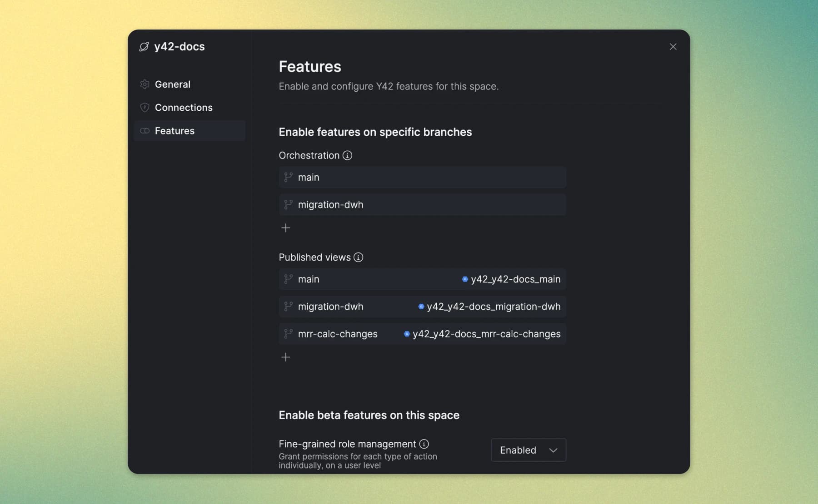The image size is (818, 504).
Task: Click the y42-docs planet icon
Action: pos(144,47)
